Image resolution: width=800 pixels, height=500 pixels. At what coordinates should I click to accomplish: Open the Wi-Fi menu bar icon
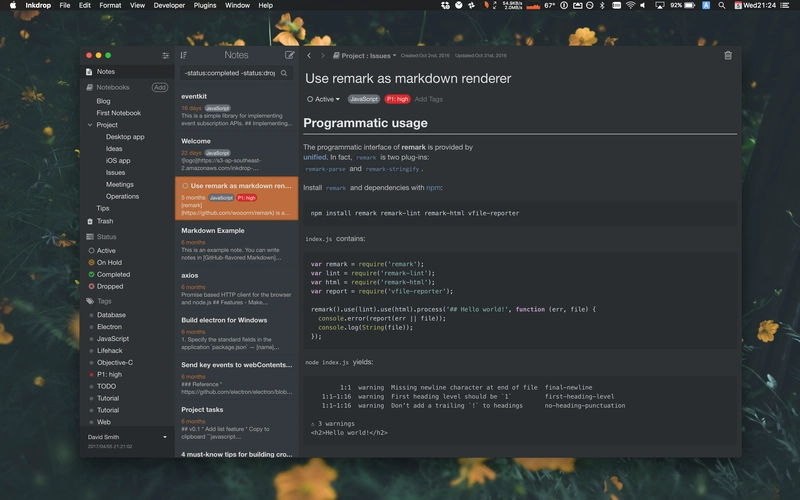pos(631,5)
